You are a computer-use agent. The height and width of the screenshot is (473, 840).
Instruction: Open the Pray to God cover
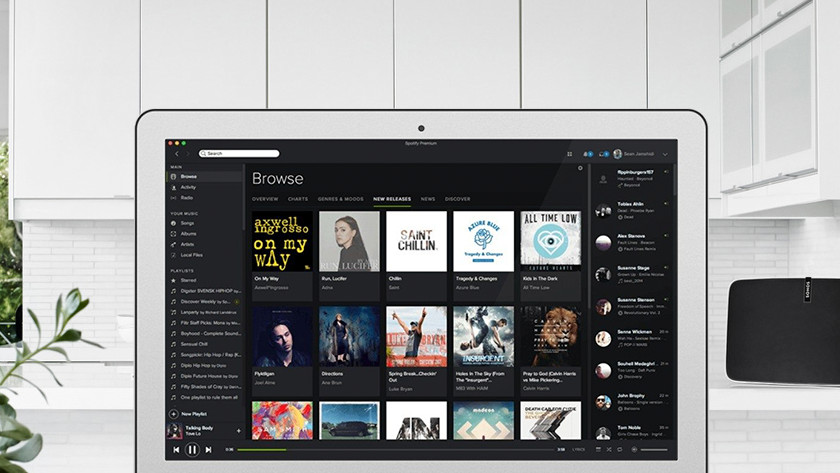(x=550, y=336)
